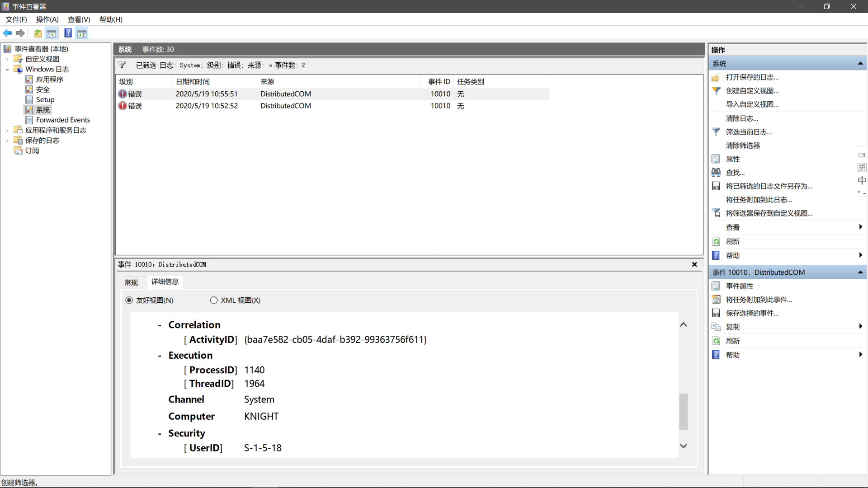Click 清除筛选器 to clear the filter
Screen dimensions: 868x488
point(743,145)
